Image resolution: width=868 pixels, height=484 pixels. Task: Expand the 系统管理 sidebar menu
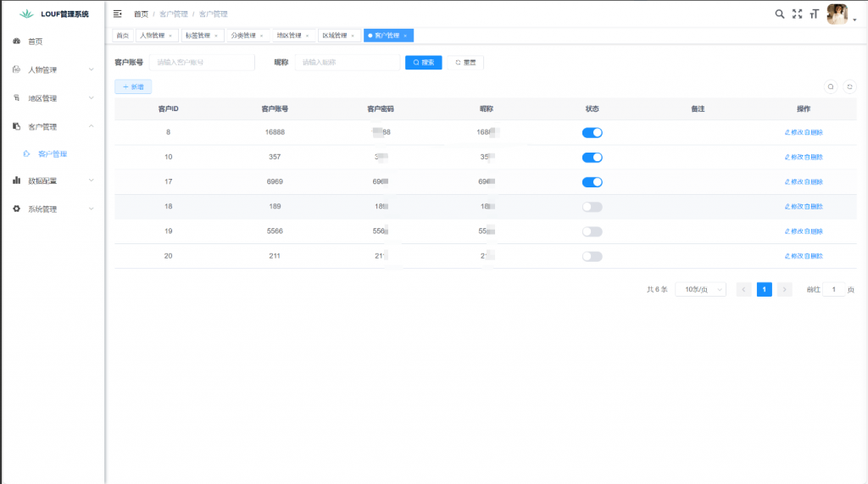point(53,209)
